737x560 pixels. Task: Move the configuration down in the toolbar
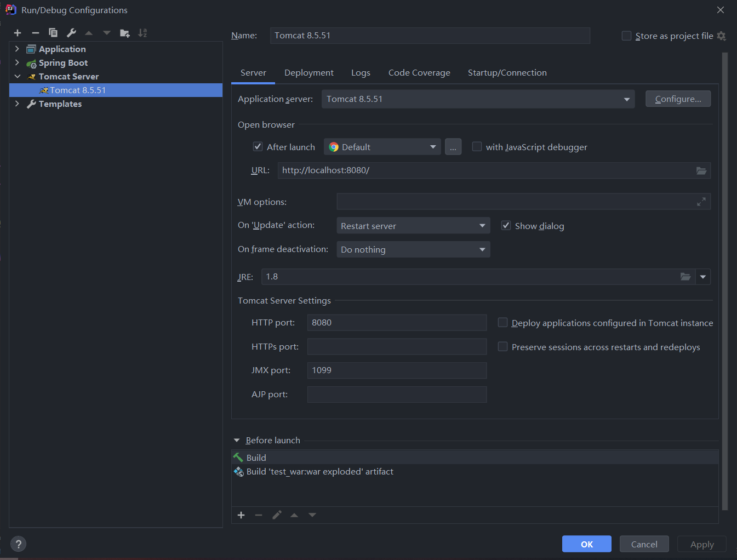point(107,33)
